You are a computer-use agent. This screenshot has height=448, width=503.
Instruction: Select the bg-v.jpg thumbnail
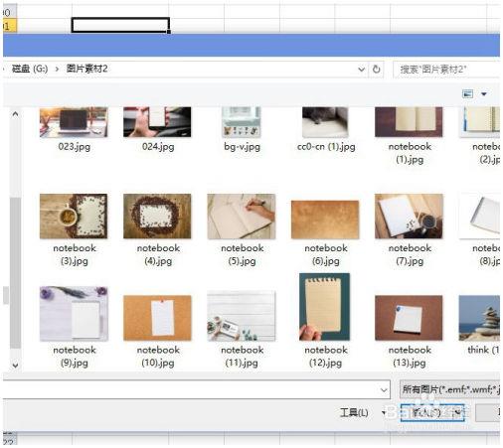[242, 122]
